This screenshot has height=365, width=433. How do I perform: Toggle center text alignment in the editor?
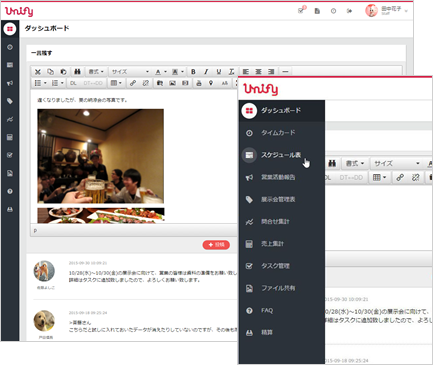point(258,72)
